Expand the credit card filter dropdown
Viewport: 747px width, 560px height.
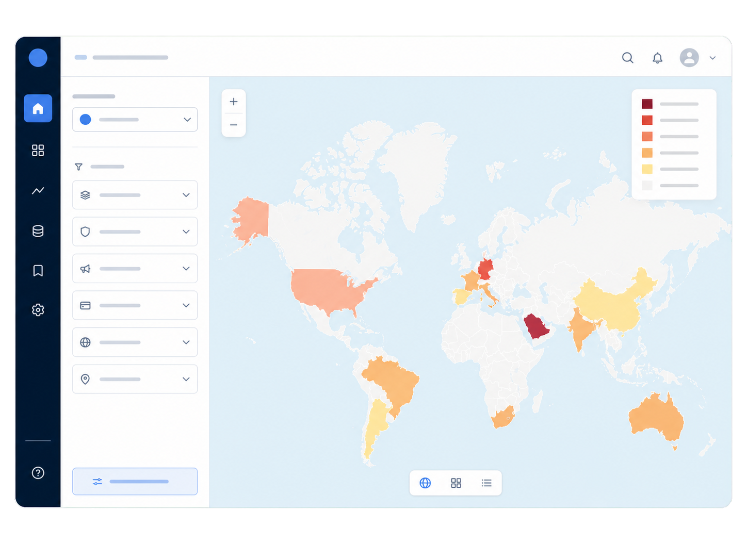(x=135, y=305)
